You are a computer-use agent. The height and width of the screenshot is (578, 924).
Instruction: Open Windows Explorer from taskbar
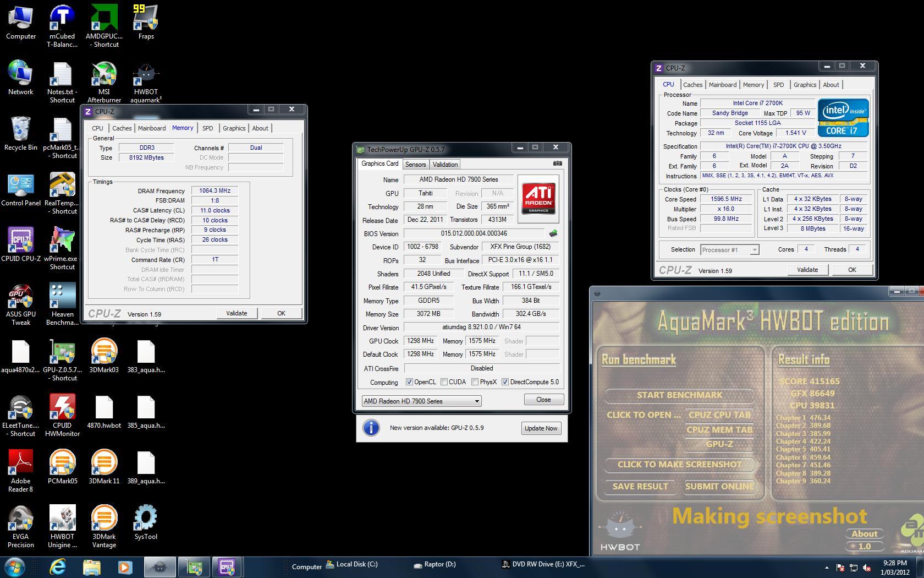91,566
